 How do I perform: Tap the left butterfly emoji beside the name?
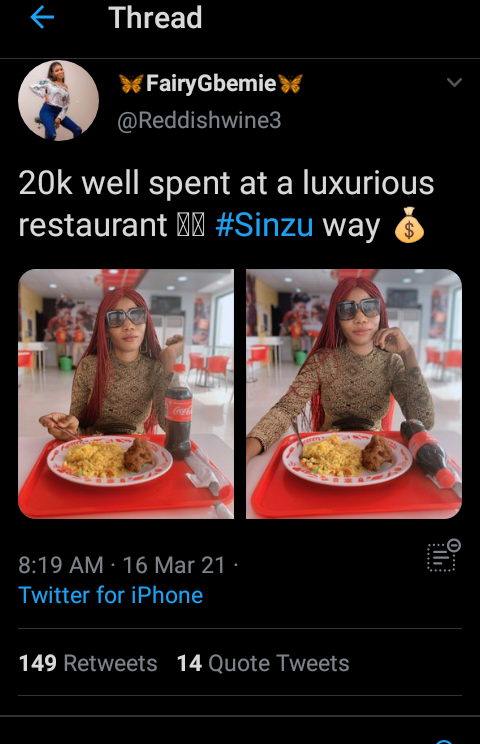click(131, 84)
